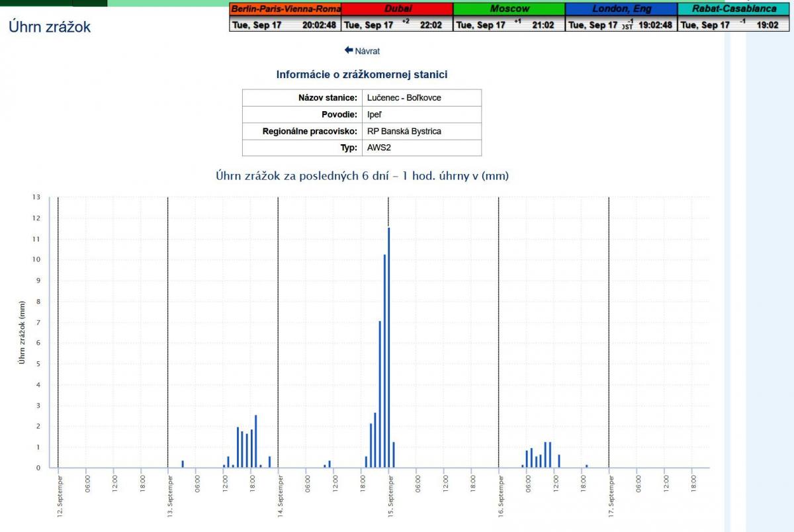Image resolution: width=794 pixels, height=532 pixels.
Task: Follow the Návrat link text
Action: [367, 51]
